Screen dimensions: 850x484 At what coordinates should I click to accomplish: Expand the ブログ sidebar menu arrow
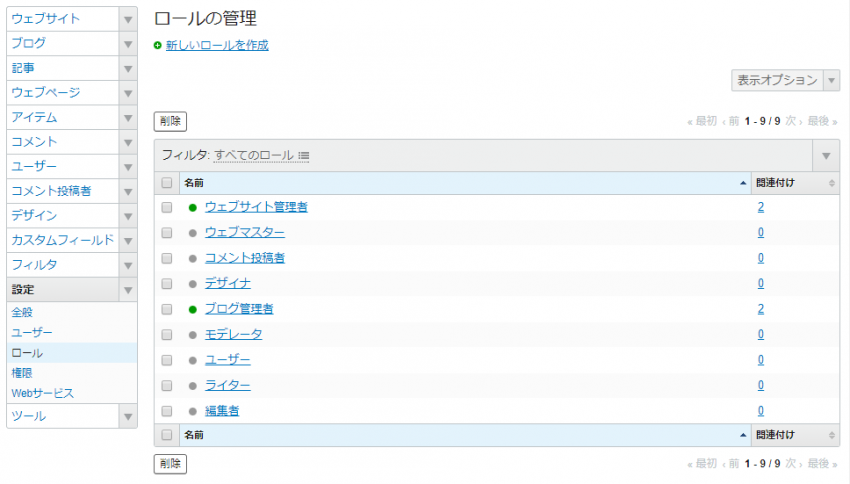[128, 44]
